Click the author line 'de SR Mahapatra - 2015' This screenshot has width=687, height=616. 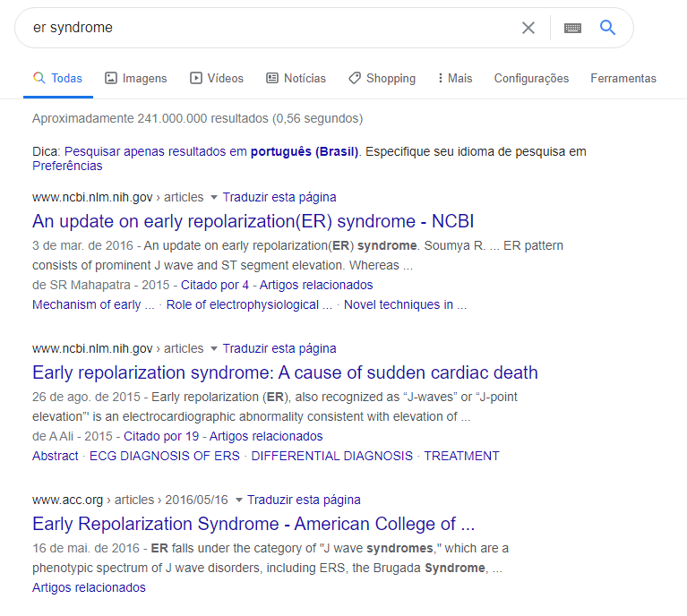point(101,286)
